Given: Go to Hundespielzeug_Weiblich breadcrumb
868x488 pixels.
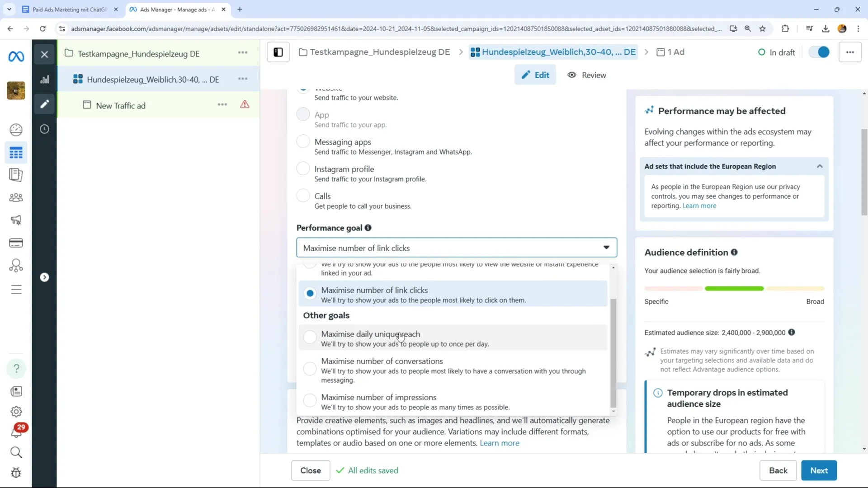Looking at the screenshot, I should coord(553,52).
